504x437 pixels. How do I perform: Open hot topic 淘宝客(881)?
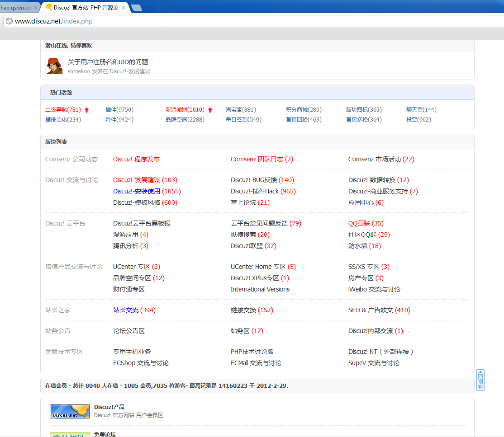(241, 110)
